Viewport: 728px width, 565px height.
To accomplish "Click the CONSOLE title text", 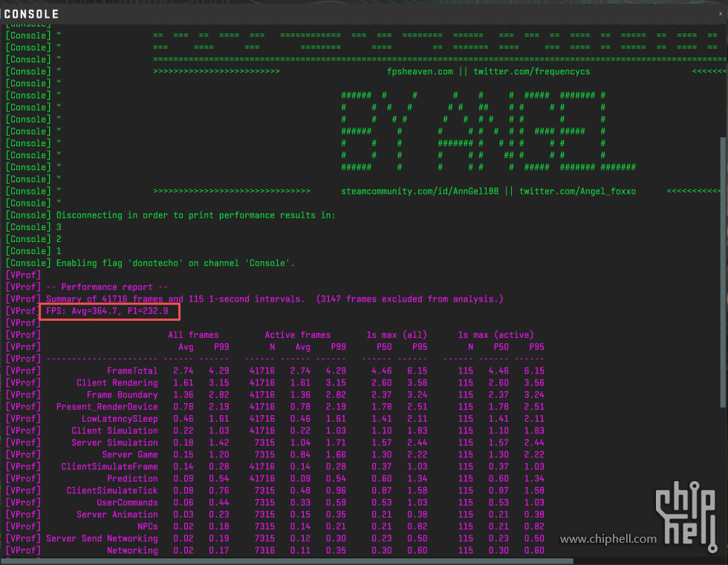I will [31, 13].
